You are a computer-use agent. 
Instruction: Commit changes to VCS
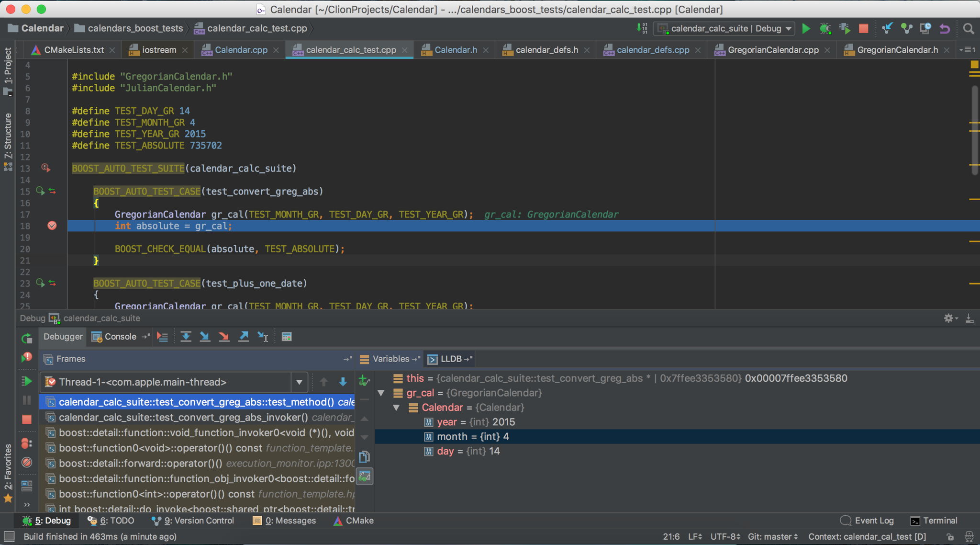(906, 29)
